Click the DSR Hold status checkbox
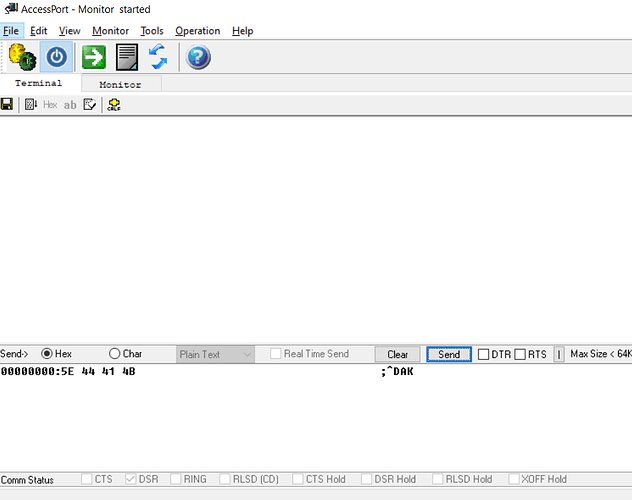 pyautogui.click(x=366, y=479)
